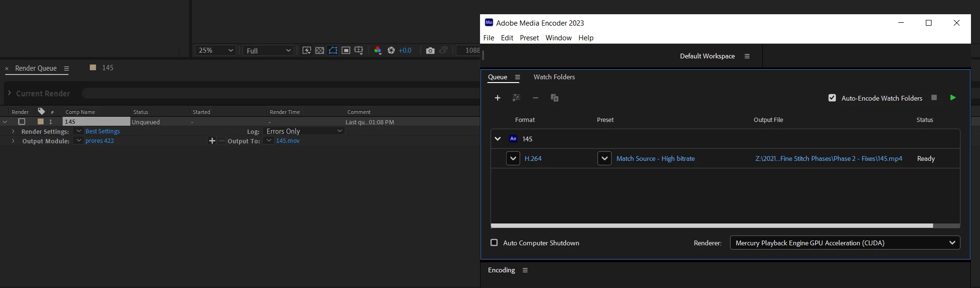Open the Help menu in Media Encoder
Image resolution: width=980 pixels, height=288 pixels.
(x=586, y=37)
